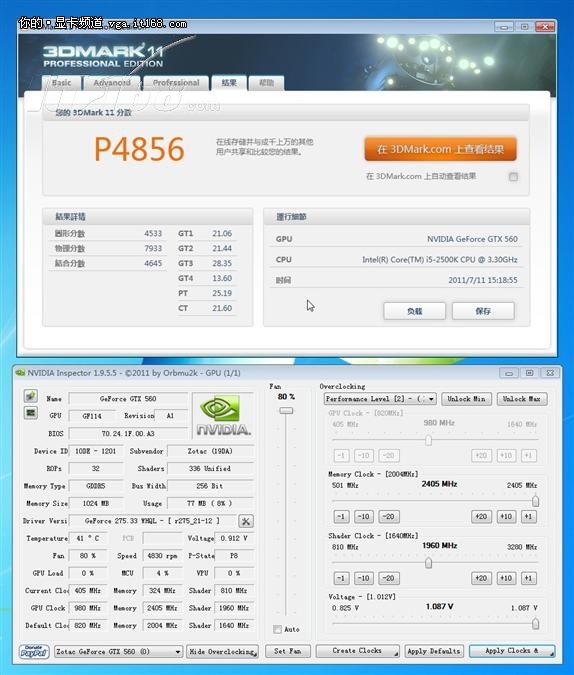Minimize the NVIDIA Inspector window
Viewport: 574px width, 675px height.
tap(509, 373)
